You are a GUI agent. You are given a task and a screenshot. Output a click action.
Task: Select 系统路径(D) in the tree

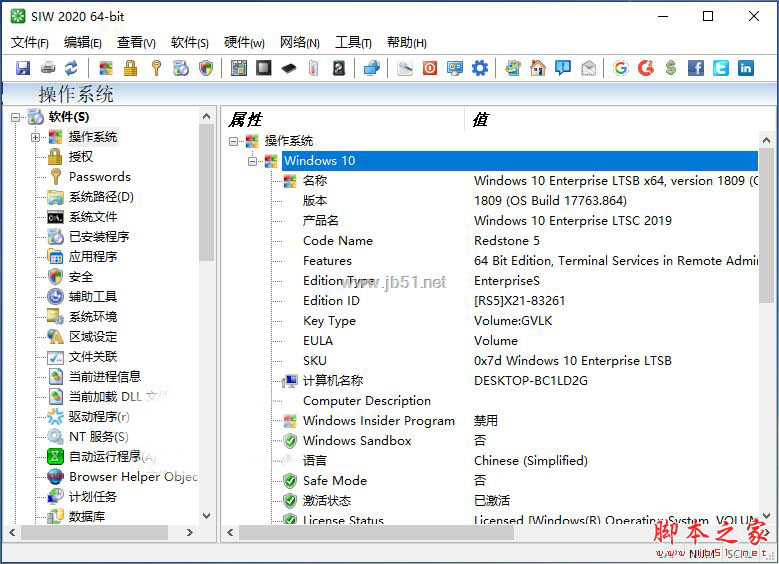point(101,197)
